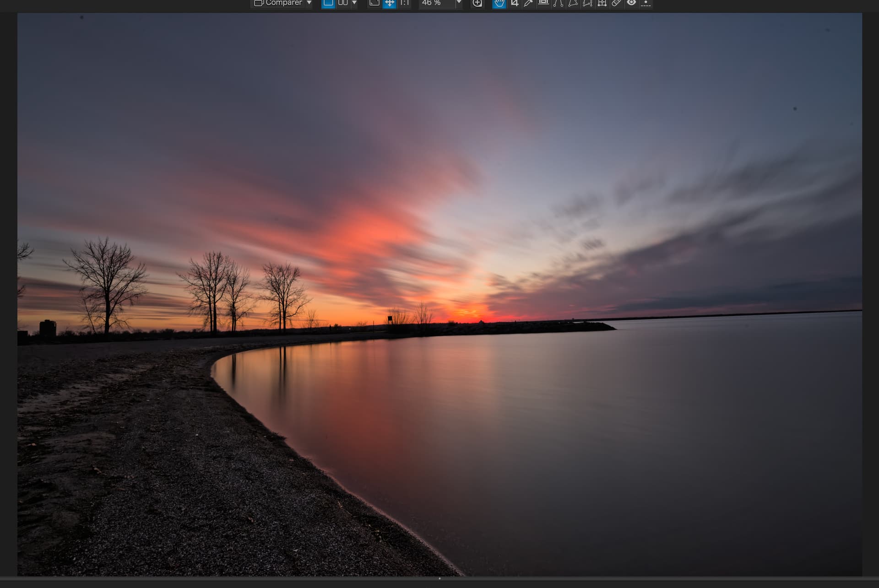Viewport: 879px width, 588px height.
Task: Click the zoom in plus icon
Action: point(477,3)
